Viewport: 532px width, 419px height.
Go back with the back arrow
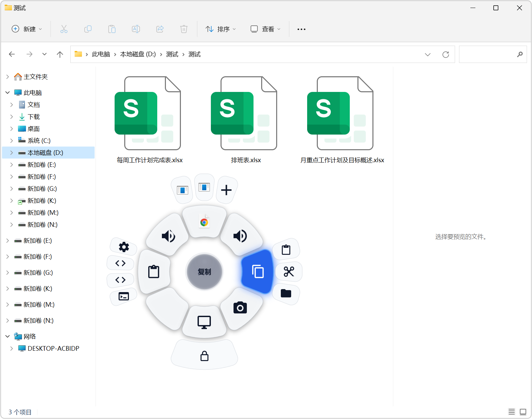pyautogui.click(x=12, y=54)
